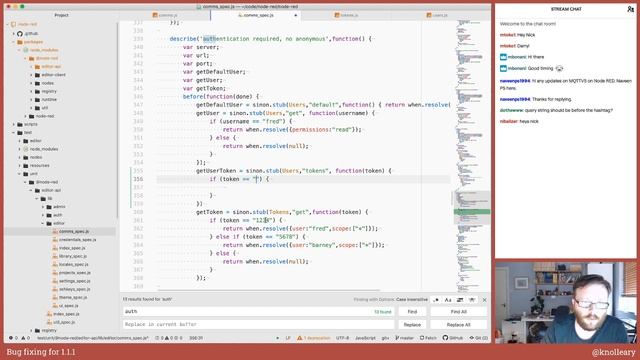Switch to the comms.js editor tab
This screenshot has height=360, width=640.
(165, 15)
